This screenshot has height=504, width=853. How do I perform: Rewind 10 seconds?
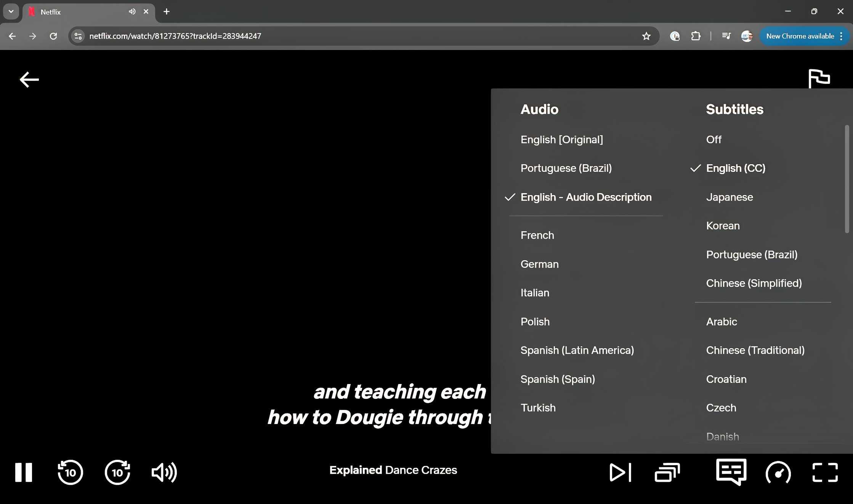pos(70,472)
